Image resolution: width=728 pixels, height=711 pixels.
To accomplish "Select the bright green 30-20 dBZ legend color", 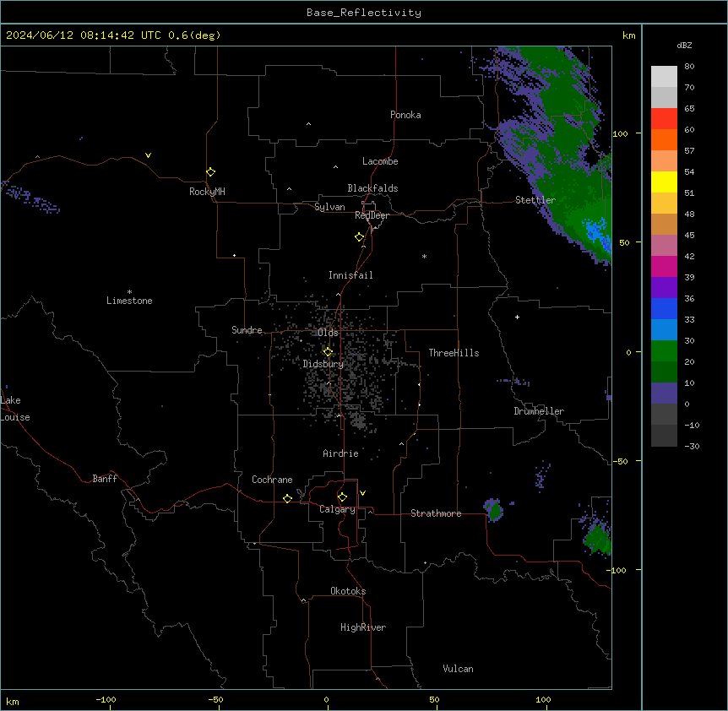I will [664, 351].
